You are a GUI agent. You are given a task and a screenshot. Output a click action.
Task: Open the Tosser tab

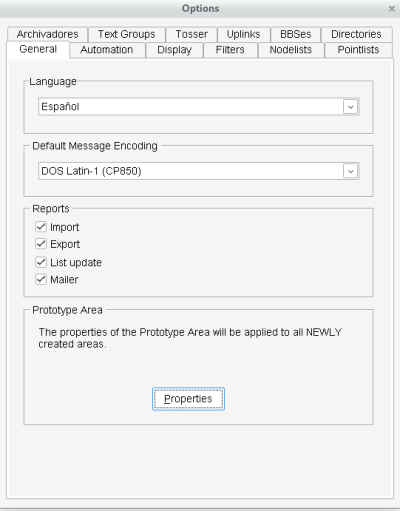pos(191,34)
